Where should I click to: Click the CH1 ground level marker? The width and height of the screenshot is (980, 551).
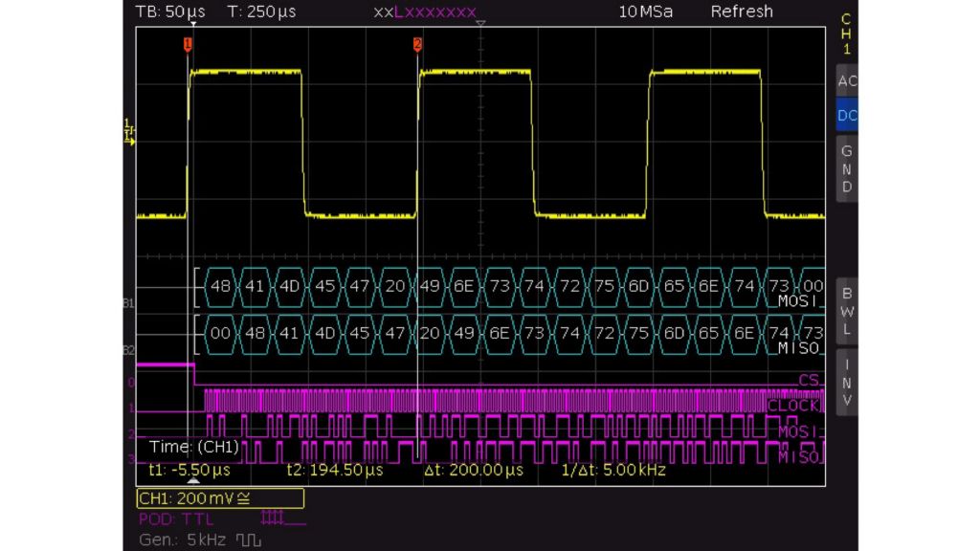[x=129, y=141]
